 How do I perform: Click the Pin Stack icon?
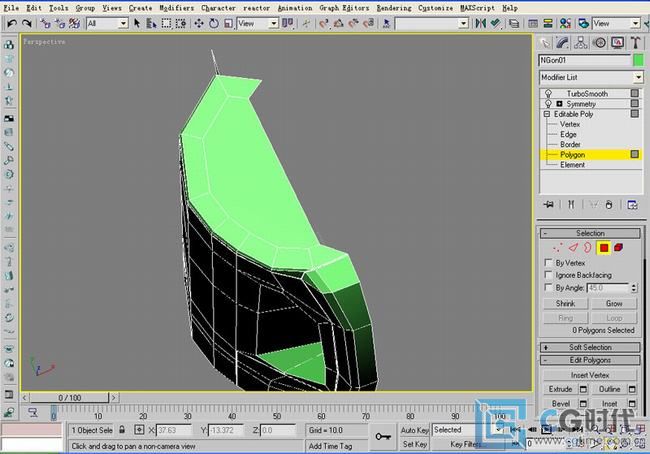[549, 205]
